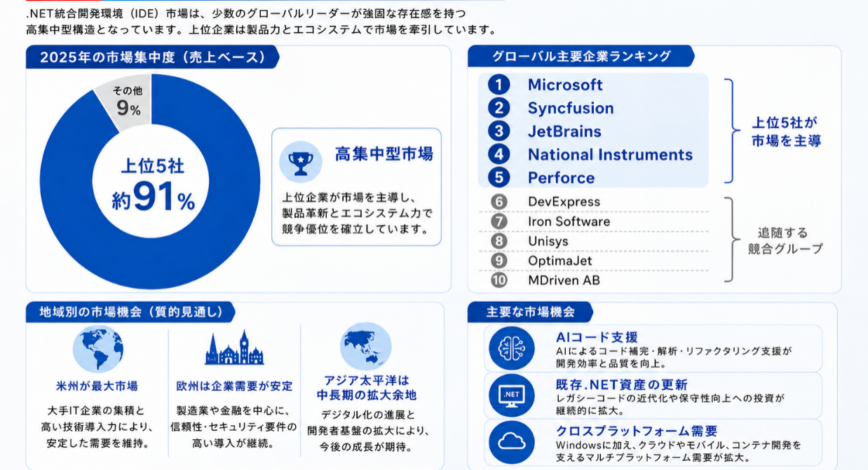Click the AI brain icon
This screenshot has height=470, width=868.
(x=512, y=349)
